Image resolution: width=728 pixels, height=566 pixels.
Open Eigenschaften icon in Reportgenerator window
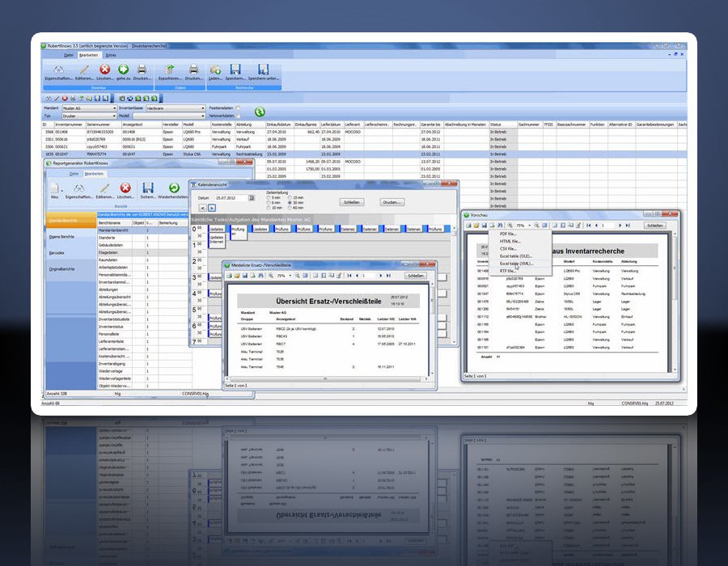pyautogui.click(x=79, y=188)
